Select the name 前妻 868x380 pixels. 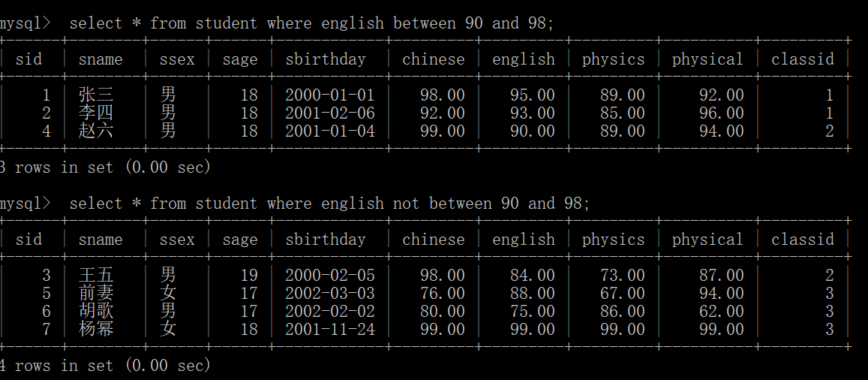click(96, 293)
